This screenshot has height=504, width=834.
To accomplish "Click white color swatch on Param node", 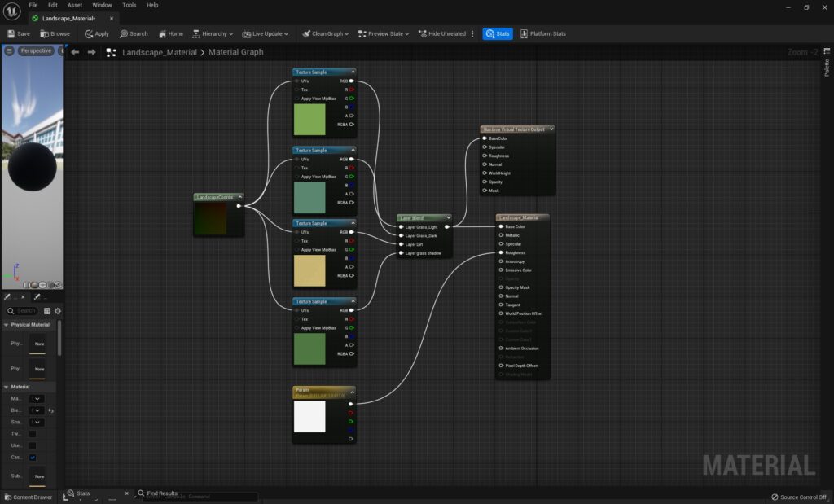I will [x=309, y=416].
